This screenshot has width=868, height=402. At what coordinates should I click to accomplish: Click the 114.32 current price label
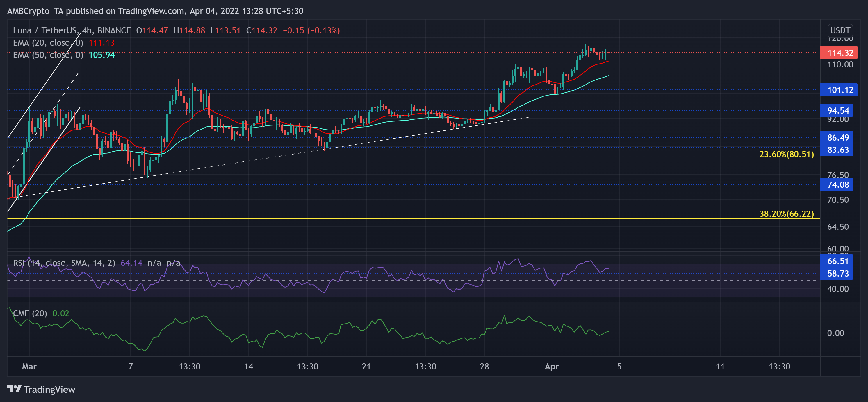(x=840, y=53)
